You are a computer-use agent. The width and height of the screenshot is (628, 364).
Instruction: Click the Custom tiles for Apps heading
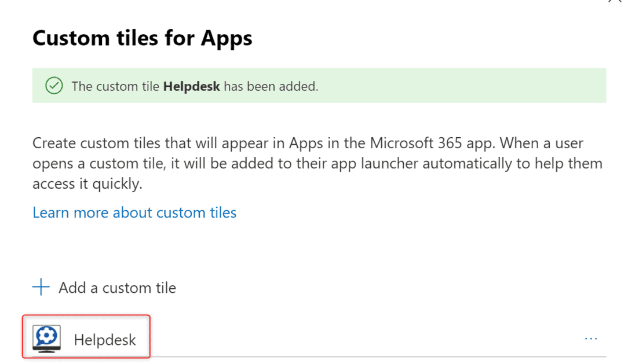143,38
